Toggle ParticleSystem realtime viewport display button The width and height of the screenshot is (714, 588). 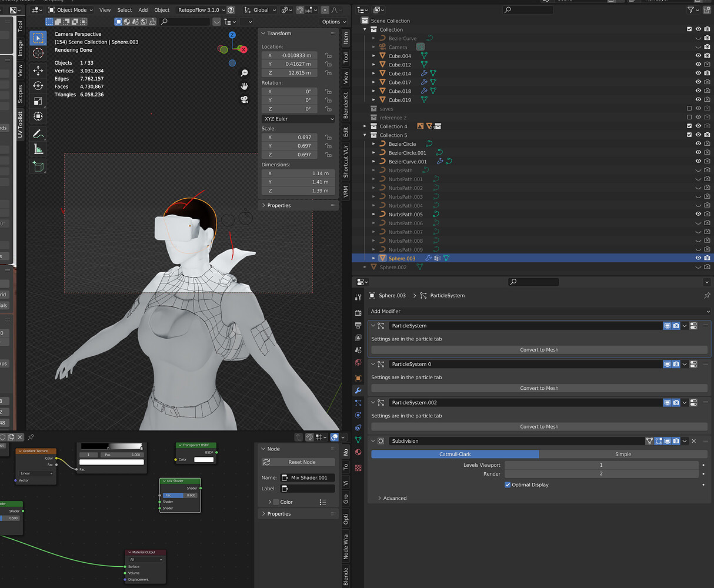(x=668, y=326)
